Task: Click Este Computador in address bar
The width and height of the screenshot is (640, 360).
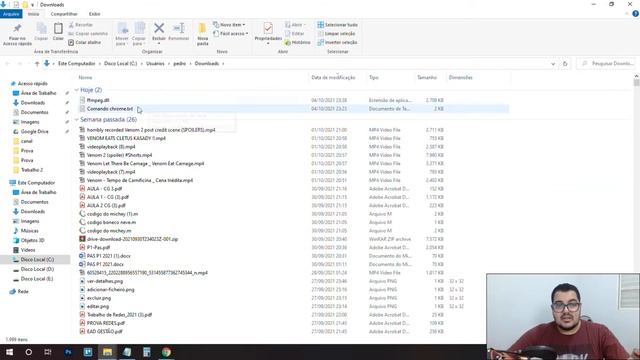Action: click(x=77, y=64)
